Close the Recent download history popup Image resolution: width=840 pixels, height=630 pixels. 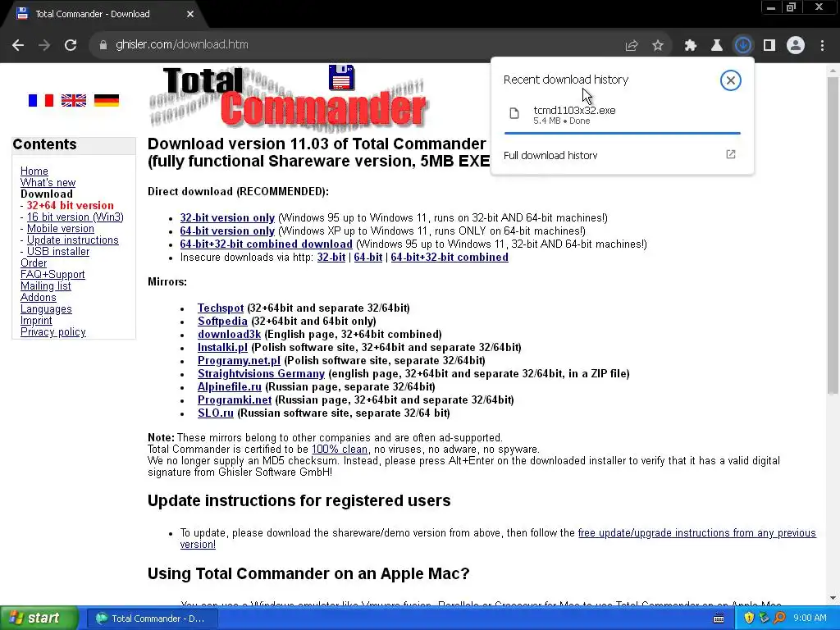pyautogui.click(x=731, y=80)
